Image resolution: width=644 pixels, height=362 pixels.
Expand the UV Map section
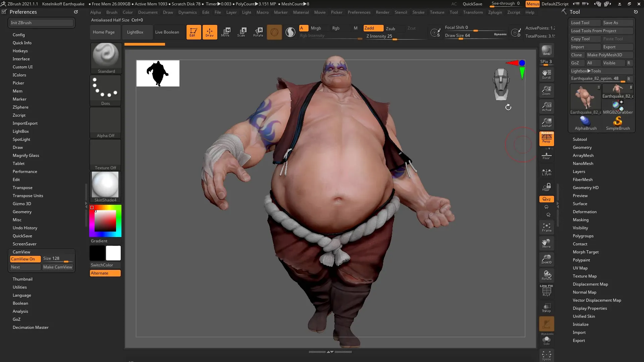pyautogui.click(x=580, y=268)
